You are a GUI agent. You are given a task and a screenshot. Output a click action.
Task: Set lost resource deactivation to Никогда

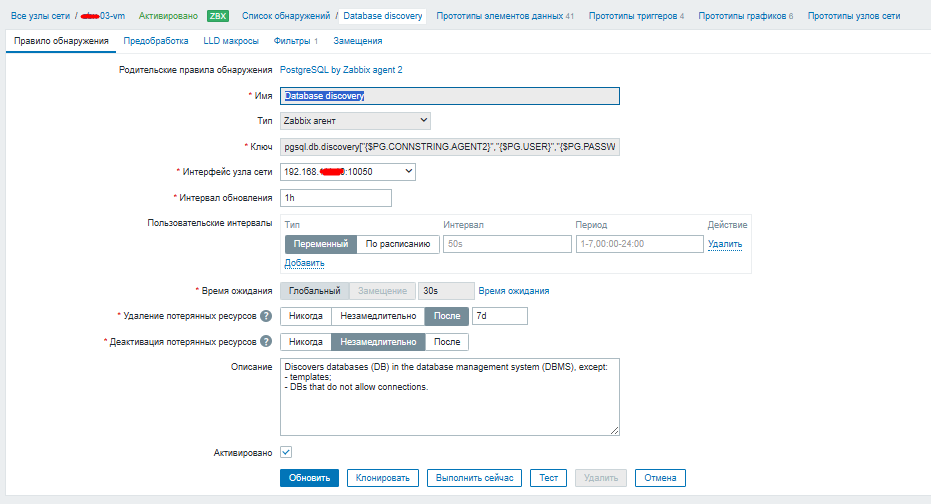tap(306, 342)
